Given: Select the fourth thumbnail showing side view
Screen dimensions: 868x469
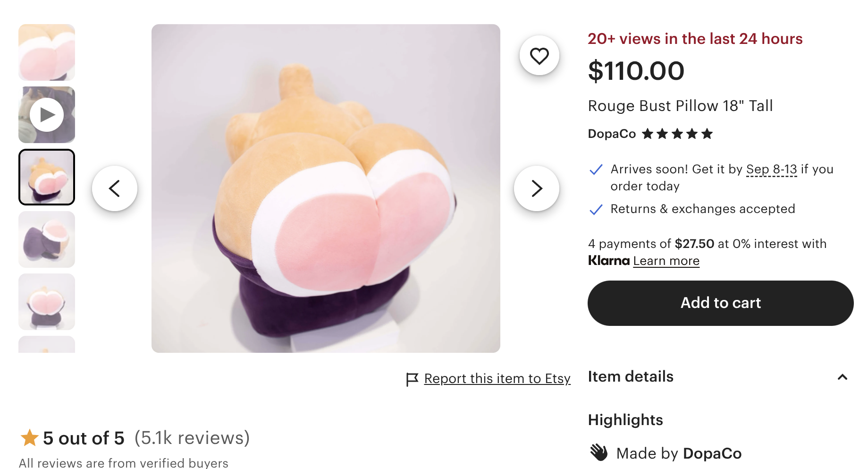Looking at the screenshot, I should (x=47, y=239).
